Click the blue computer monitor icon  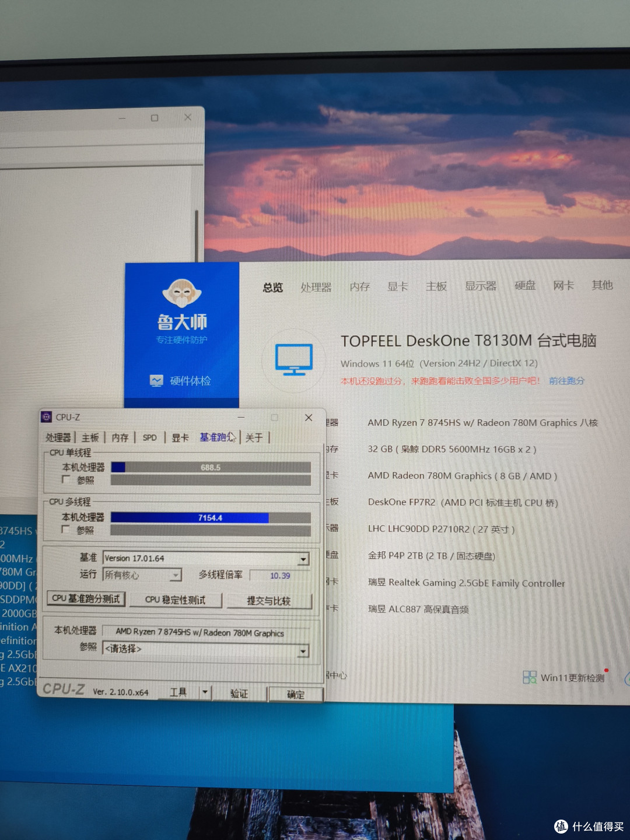coord(294,359)
